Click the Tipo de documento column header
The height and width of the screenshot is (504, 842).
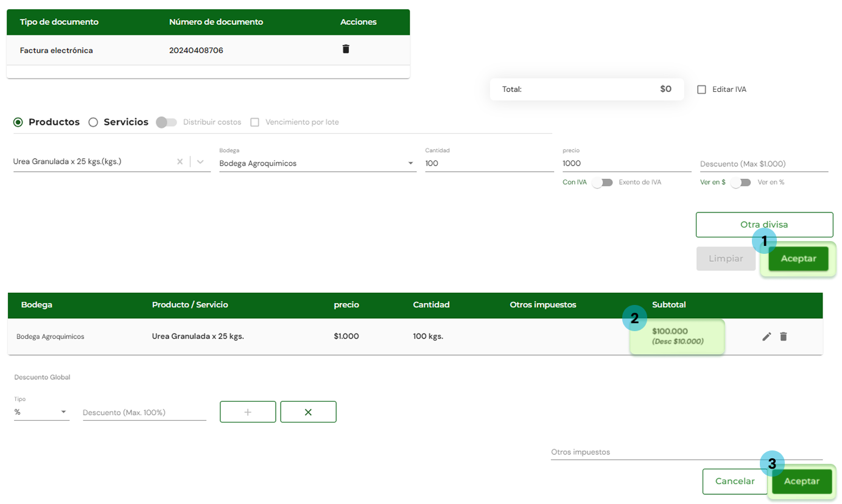(59, 22)
